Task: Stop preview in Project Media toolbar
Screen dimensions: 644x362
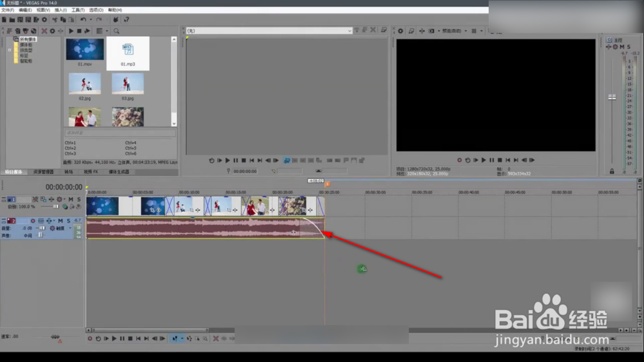Action: pyautogui.click(x=79, y=31)
